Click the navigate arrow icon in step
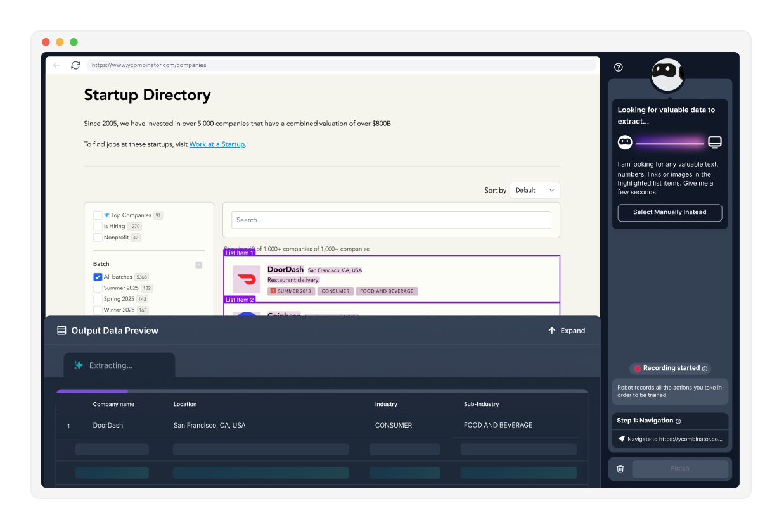This screenshot has height=532, width=784. point(621,439)
